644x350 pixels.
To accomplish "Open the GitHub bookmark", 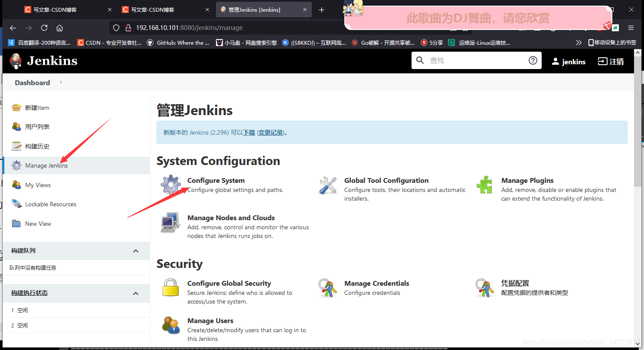I will 178,43.
